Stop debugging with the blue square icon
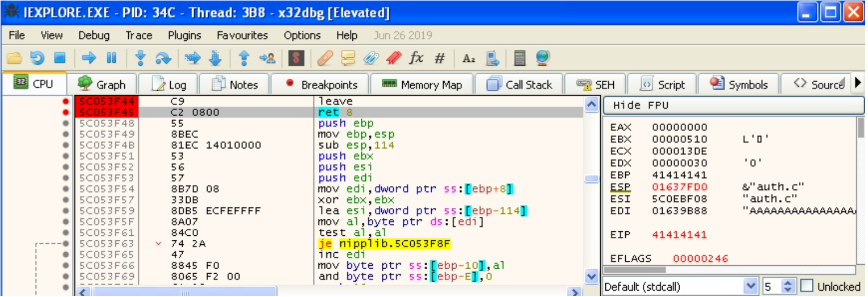Viewport: 868px width, 297px height. 60,58
